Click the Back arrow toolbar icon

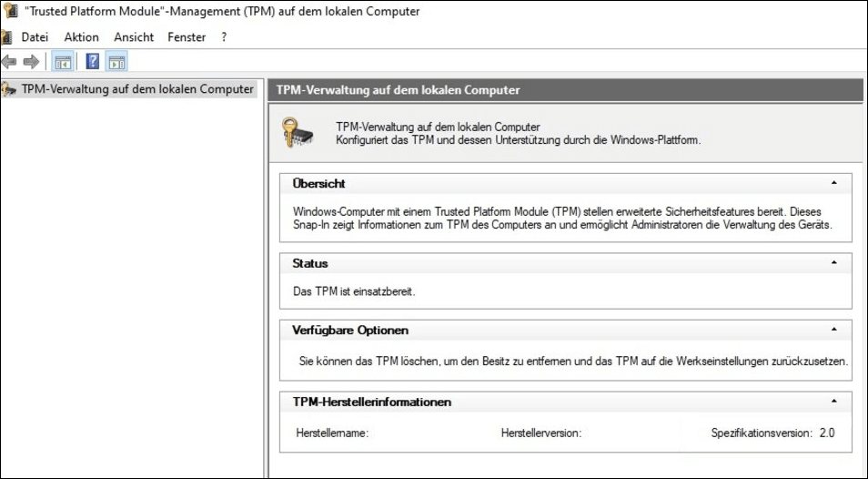(9, 61)
